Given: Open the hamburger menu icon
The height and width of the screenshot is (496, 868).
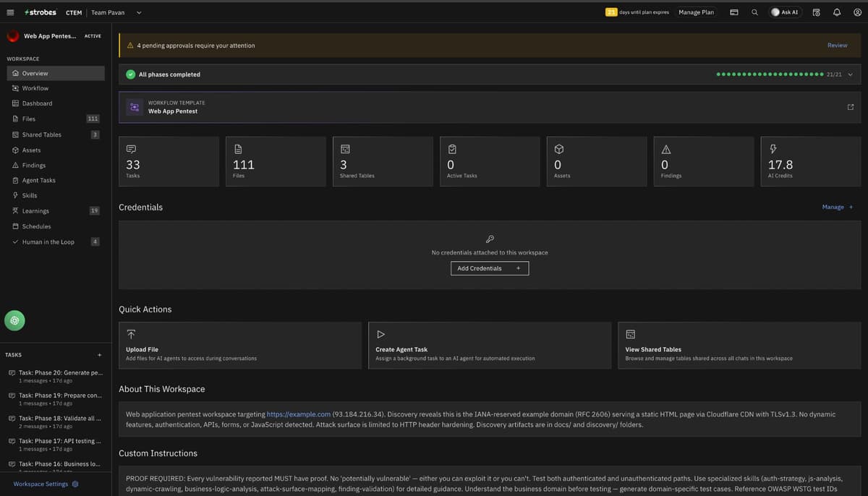Looking at the screenshot, I should pyautogui.click(x=10, y=12).
